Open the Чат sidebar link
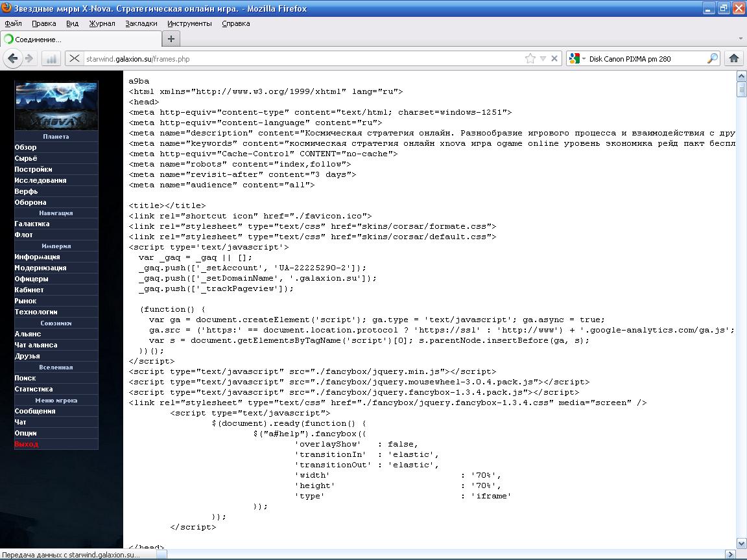 [20, 422]
